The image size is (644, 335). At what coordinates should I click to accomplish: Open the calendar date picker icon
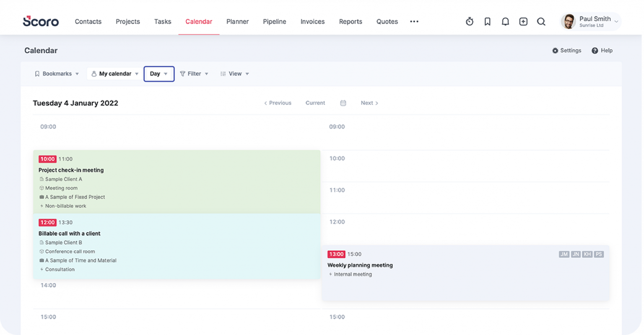click(x=343, y=103)
